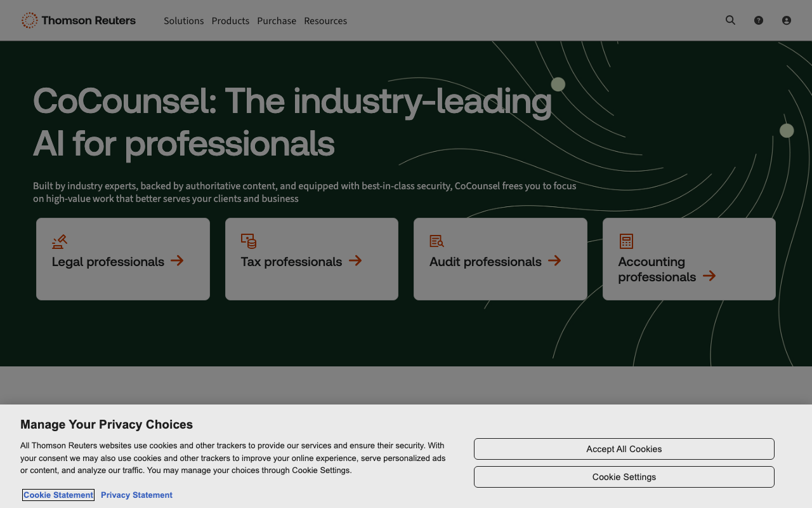The height and width of the screenshot is (508, 812).
Task: Click the arrow next to Legal professionals
Action: coord(177,261)
